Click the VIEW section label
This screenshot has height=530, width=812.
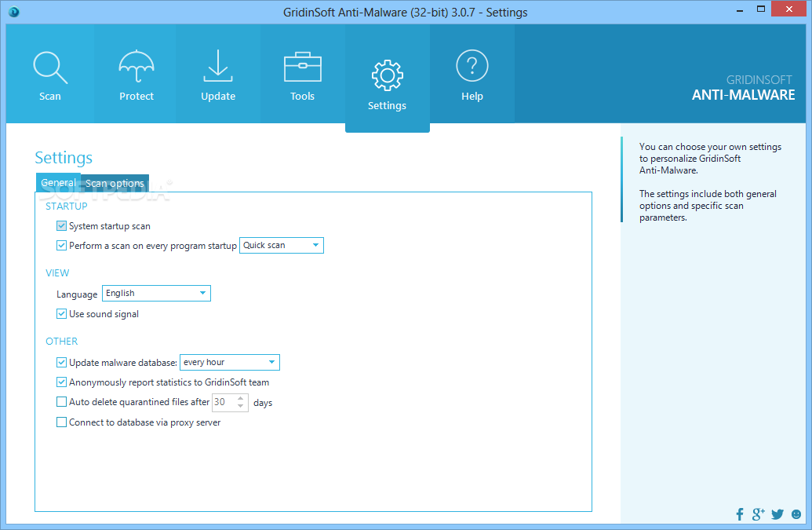tap(57, 273)
